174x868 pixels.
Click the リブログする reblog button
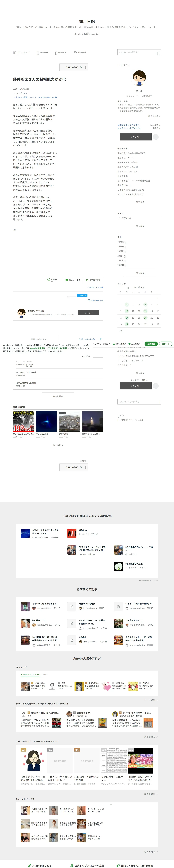(x=93, y=280)
